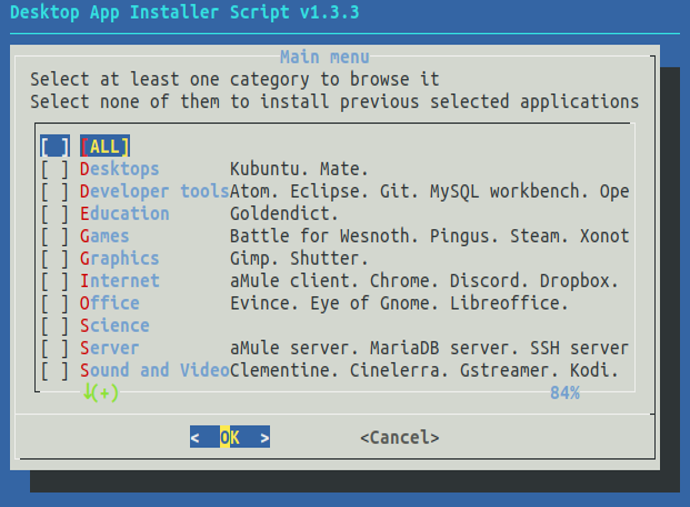Click the 'aMule client. Chrome.' description
Viewport: 690px width, 507px height.
[x=424, y=281]
